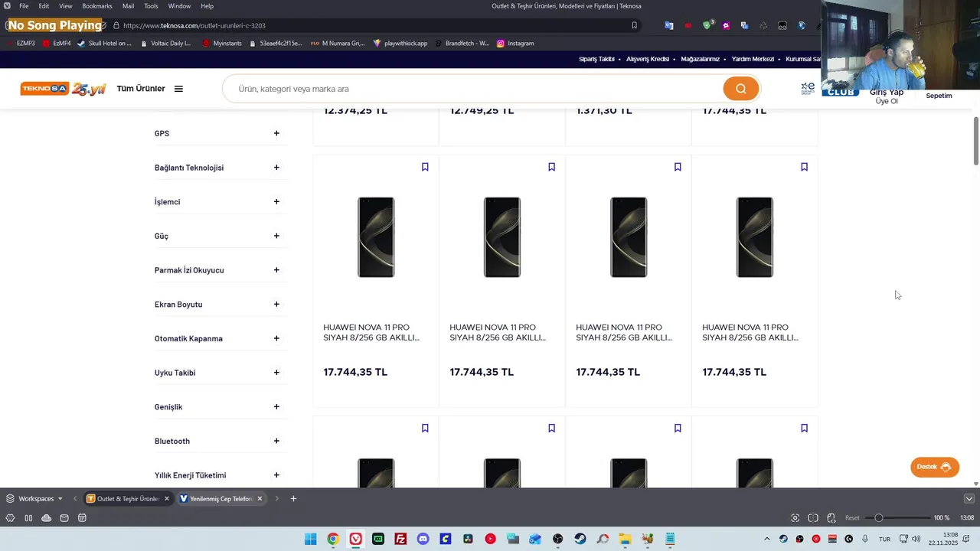Select the Outlet & Teşhir Ürünleri tab
The image size is (980, 551).
click(128, 499)
